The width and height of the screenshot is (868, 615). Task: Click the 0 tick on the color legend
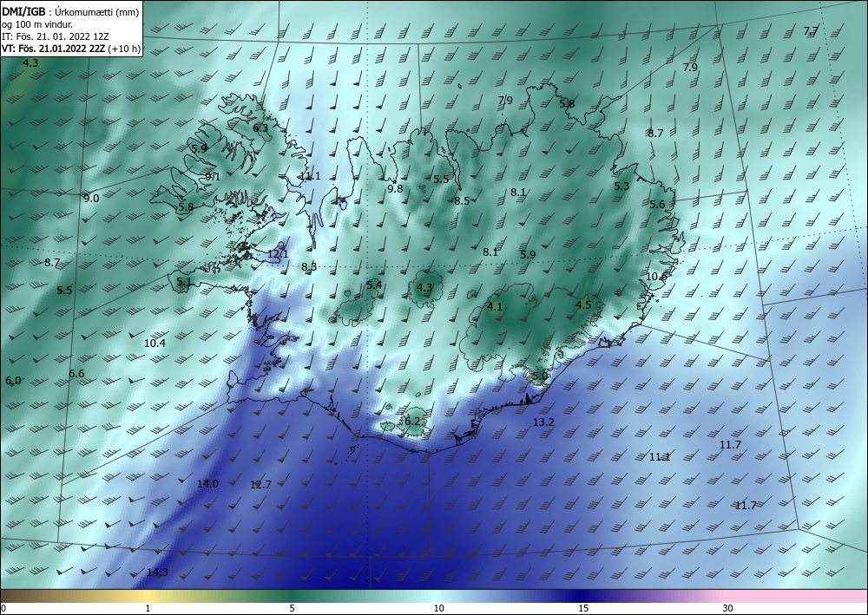click(3, 609)
